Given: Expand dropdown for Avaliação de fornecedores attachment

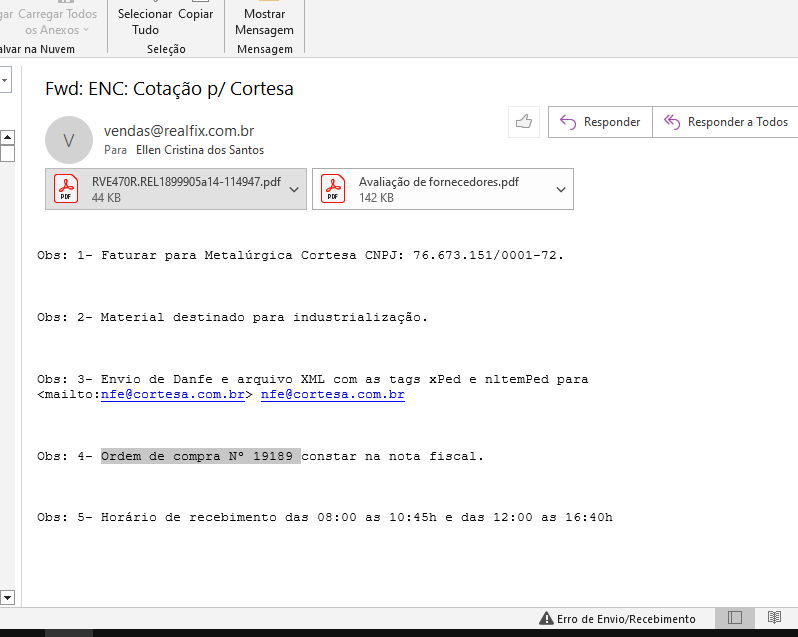Looking at the screenshot, I should tap(561, 189).
